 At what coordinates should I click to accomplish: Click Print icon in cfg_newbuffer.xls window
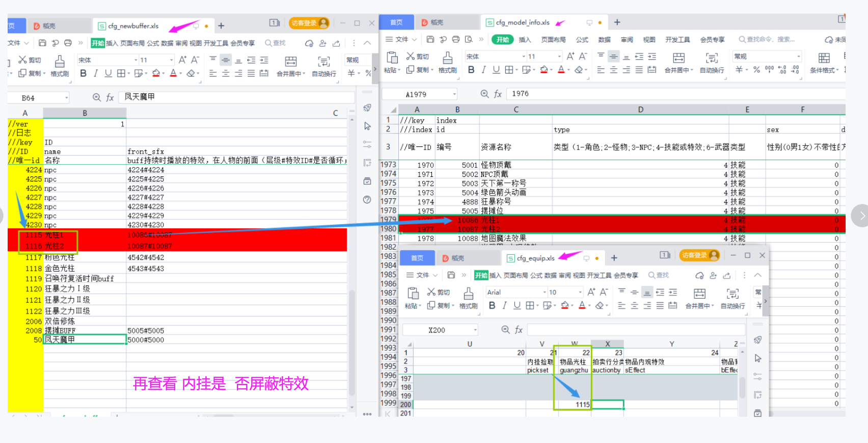(68, 43)
